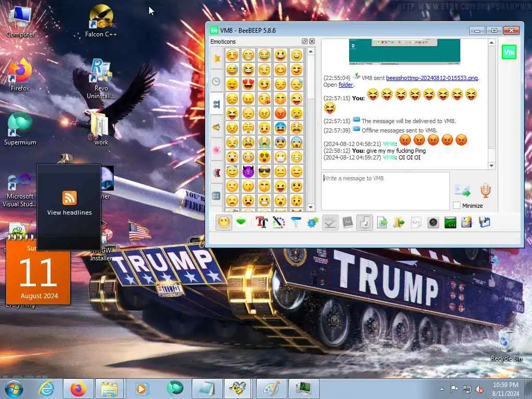Viewport: 532px width, 399px height.
Task: Insert the heart-eyes emoticon
Action: coord(248,84)
